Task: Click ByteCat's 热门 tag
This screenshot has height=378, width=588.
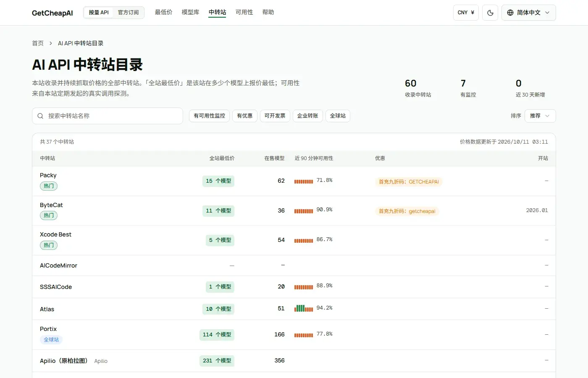Action: pyautogui.click(x=49, y=215)
